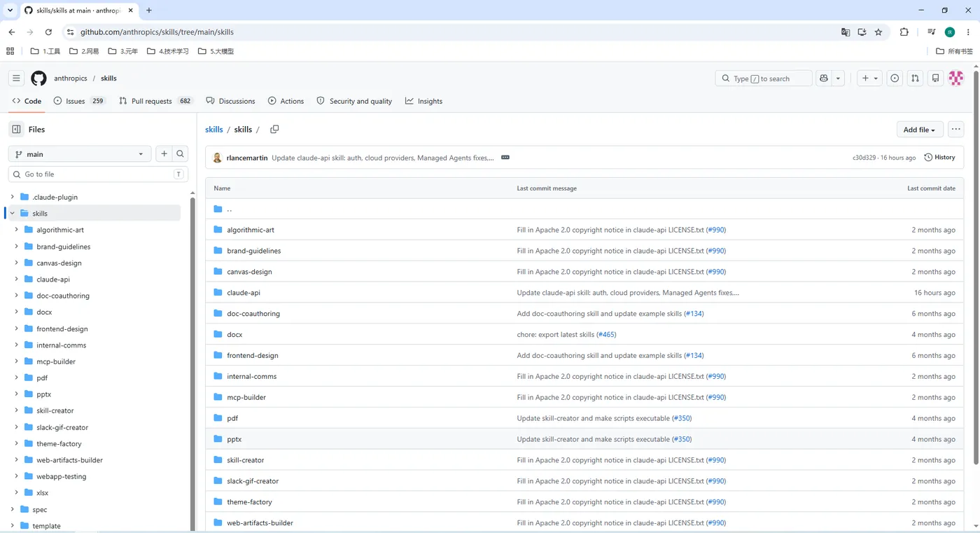Select slack-gif-creator in the file tree sidebar
The width and height of the screenshot is (980, 533).
pyautogui.click(x=62, y=427)
